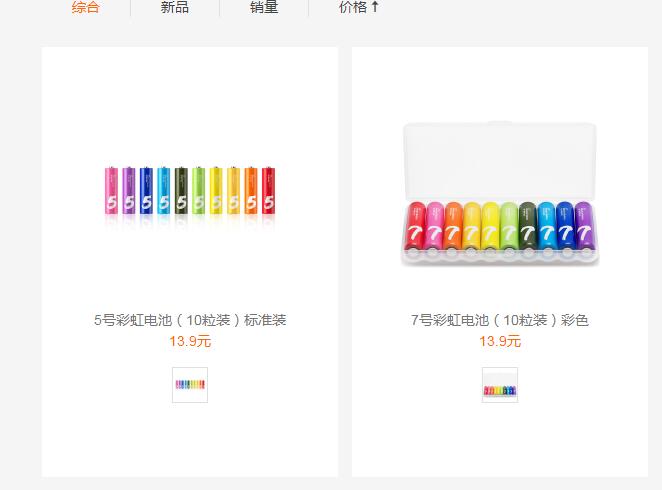
Task: Open the 7号彩虹电池 boxed product image
Action: pyautogui.click(x=499, y=195)
